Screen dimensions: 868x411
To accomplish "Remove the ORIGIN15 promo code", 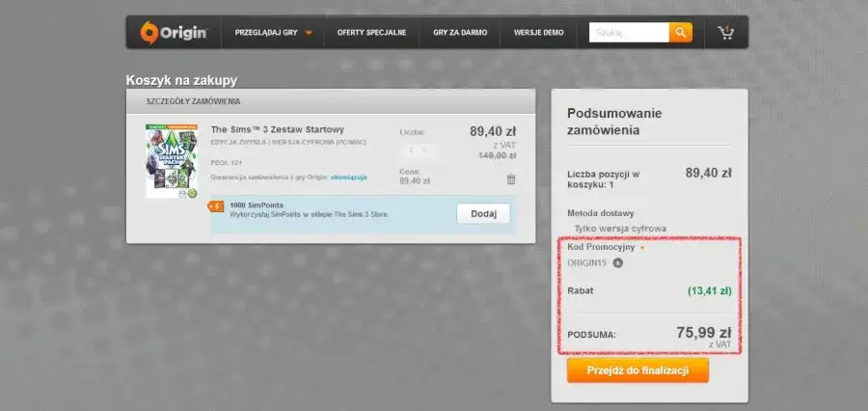I will coord(618,263).
